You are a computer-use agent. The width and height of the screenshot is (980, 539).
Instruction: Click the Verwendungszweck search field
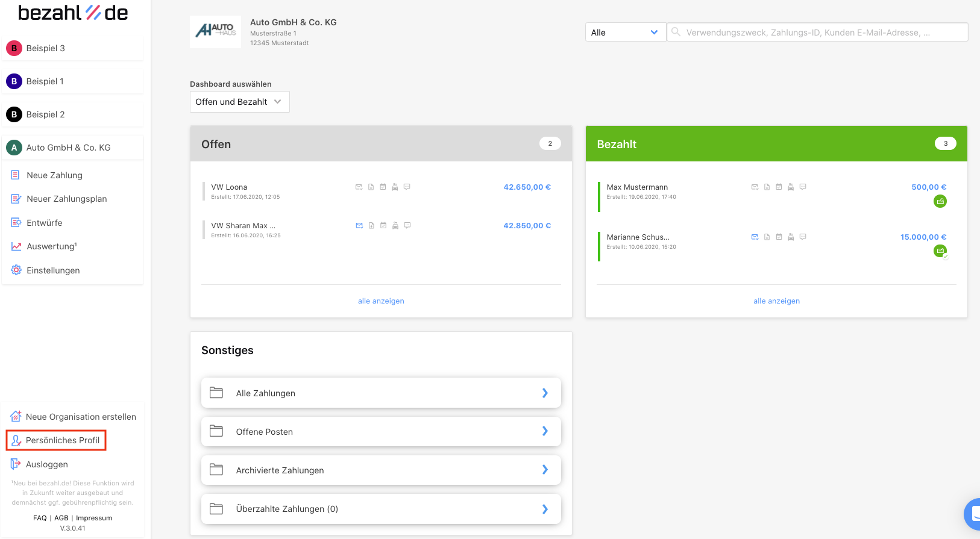817,33
